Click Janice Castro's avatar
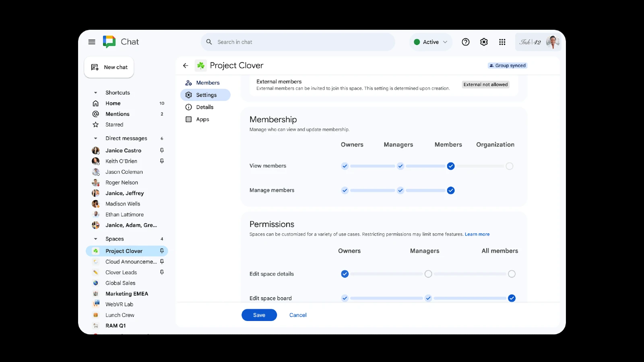The height and width of the screenshot is (362, 644). [x=96, y=150]
